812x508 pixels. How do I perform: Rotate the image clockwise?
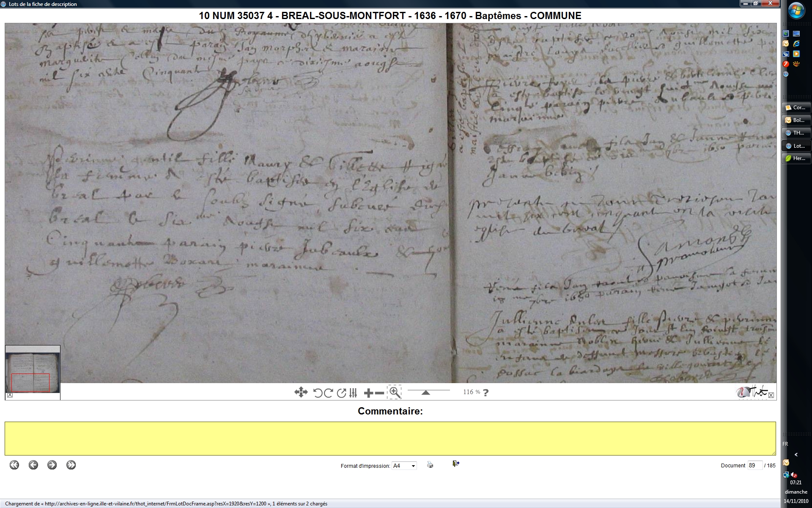[329, 393]
